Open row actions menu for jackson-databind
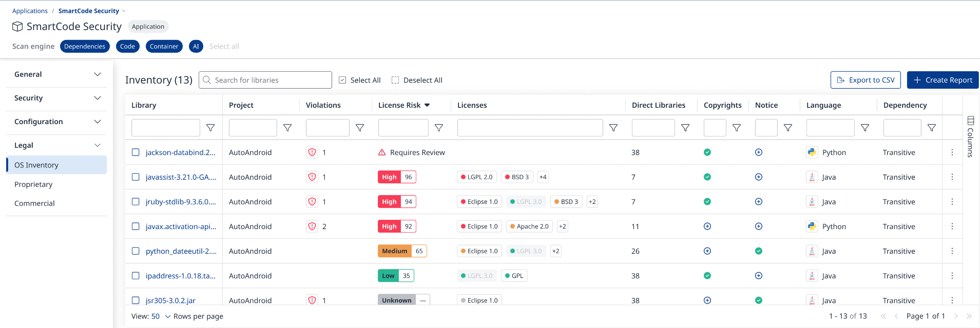The height and width of the screenshot is (328, 980). pos(952,152)
